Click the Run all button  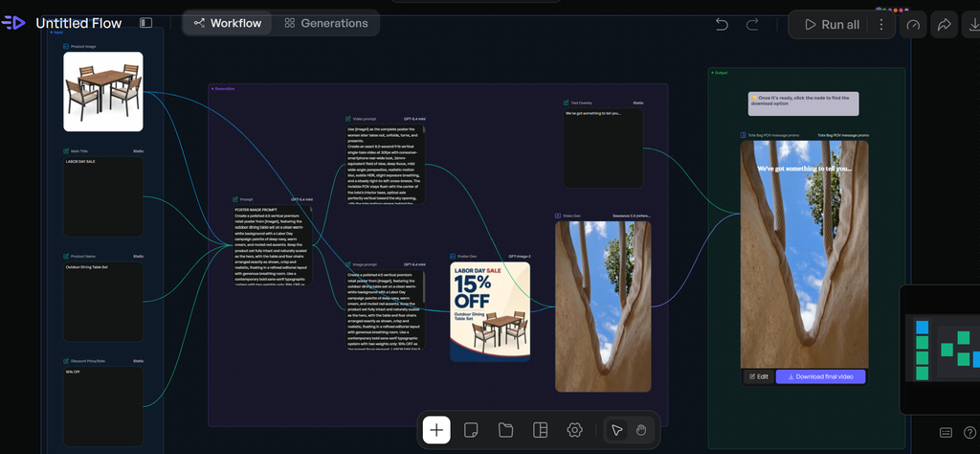click(x=832, y=24)
